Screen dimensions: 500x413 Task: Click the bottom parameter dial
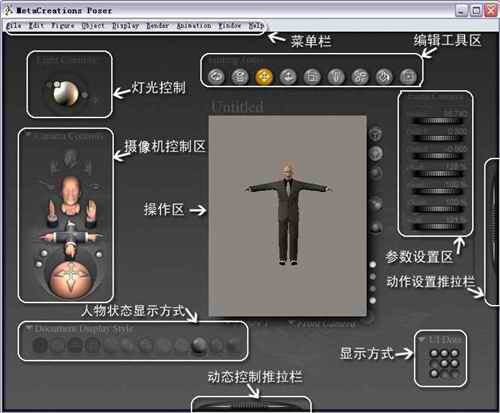click(438, 227)
